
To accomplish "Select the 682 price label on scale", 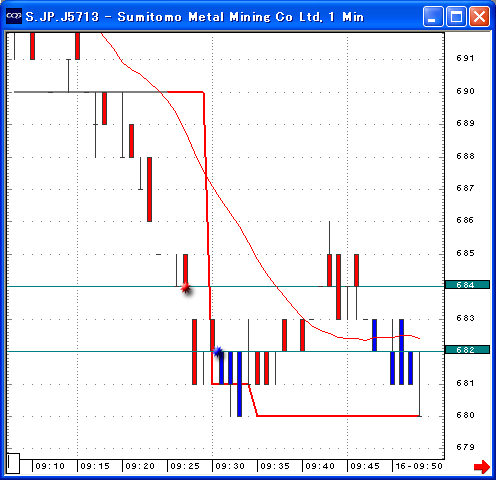I will tap(467, 350).
